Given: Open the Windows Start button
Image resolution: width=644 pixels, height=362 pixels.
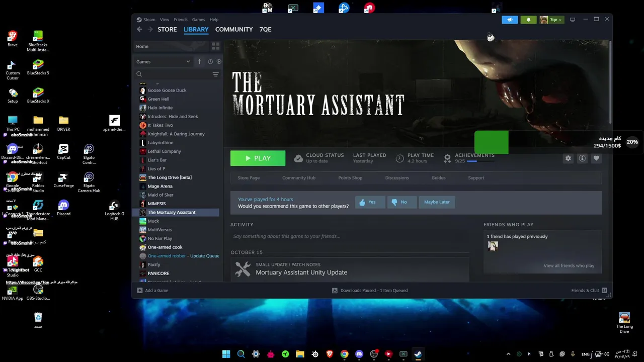Looking at the screenshot, I should coord(226,354).
